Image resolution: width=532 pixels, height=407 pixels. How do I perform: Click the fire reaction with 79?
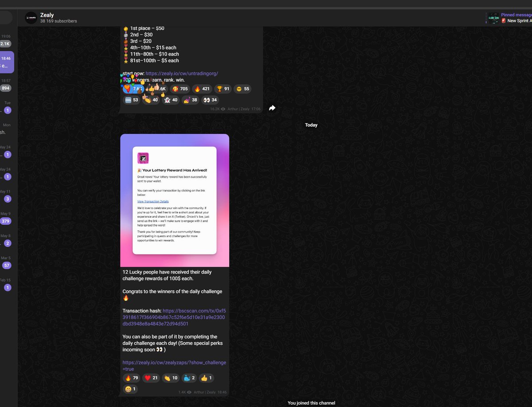pyautogui.click(x=132, y=378)
